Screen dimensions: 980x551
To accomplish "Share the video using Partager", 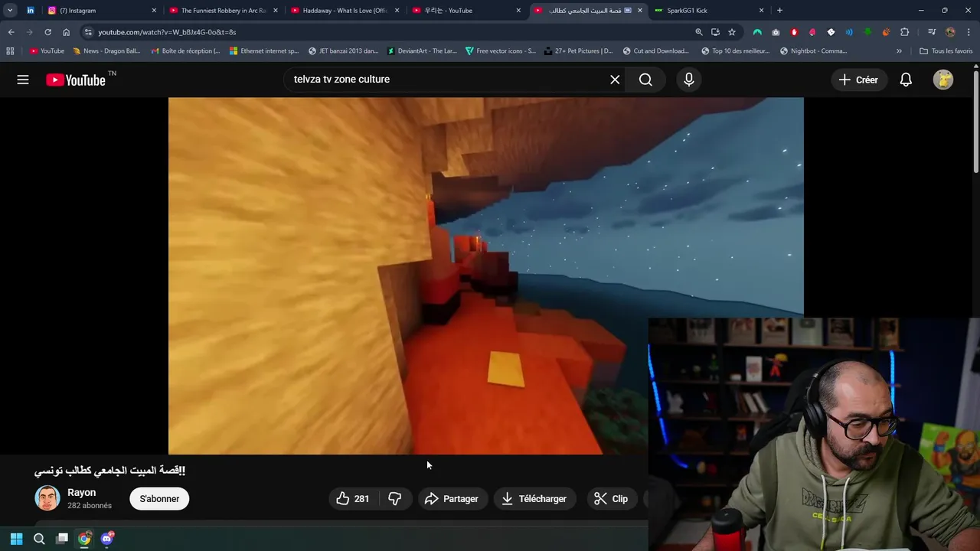I will coord(452,499).
